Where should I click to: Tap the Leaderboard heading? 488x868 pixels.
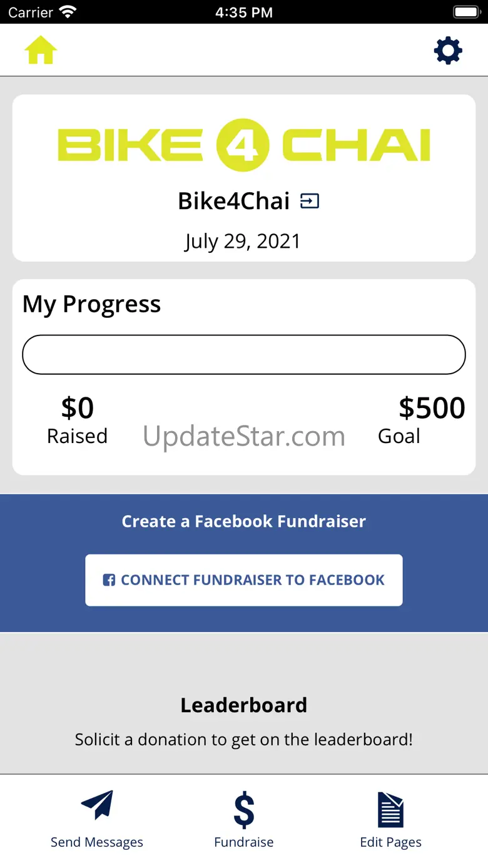[244, 705]
